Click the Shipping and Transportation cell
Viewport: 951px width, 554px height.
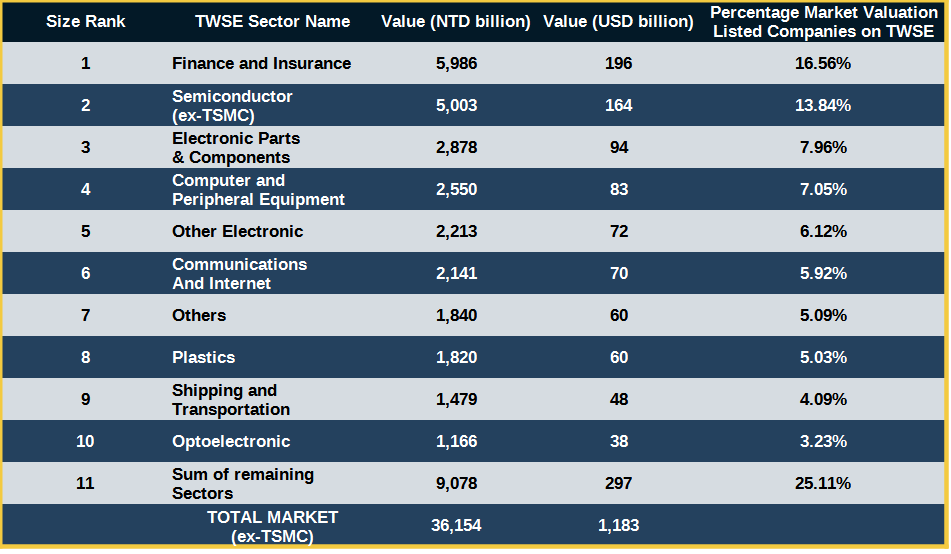[x=231, y=399]
